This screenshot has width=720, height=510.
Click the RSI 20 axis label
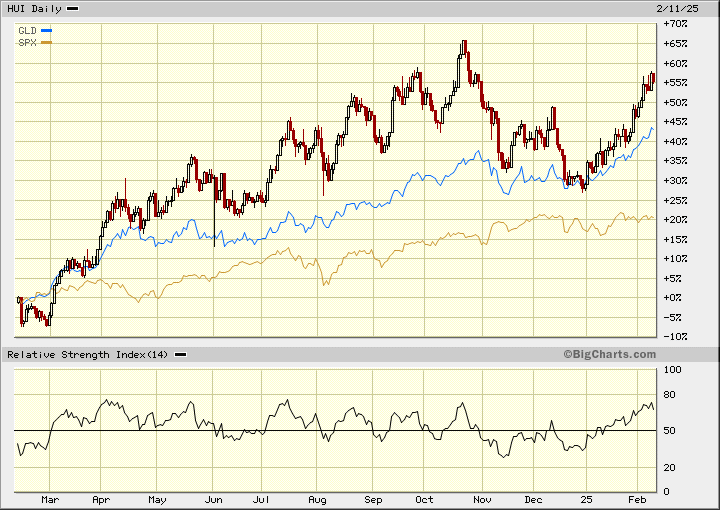(669, 468)
